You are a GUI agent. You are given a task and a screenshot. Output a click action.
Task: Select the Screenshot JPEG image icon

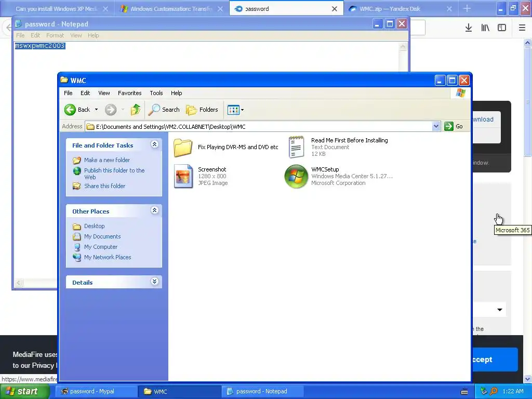point(183,176)
